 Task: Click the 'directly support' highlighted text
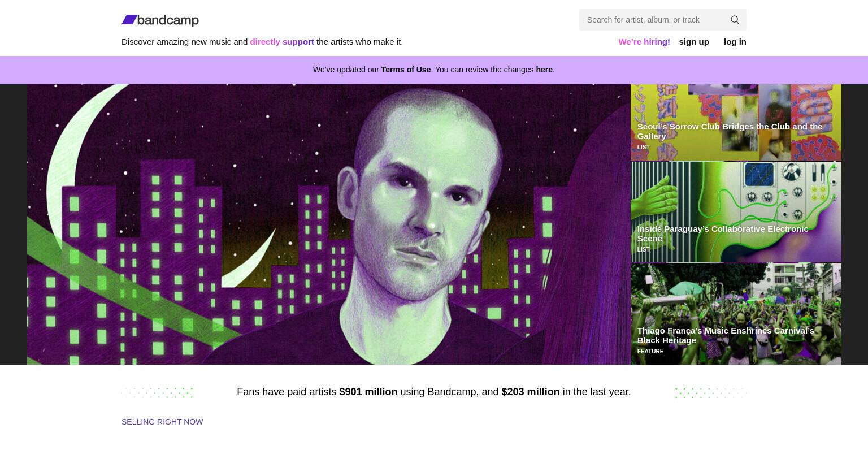click(282, 42)
